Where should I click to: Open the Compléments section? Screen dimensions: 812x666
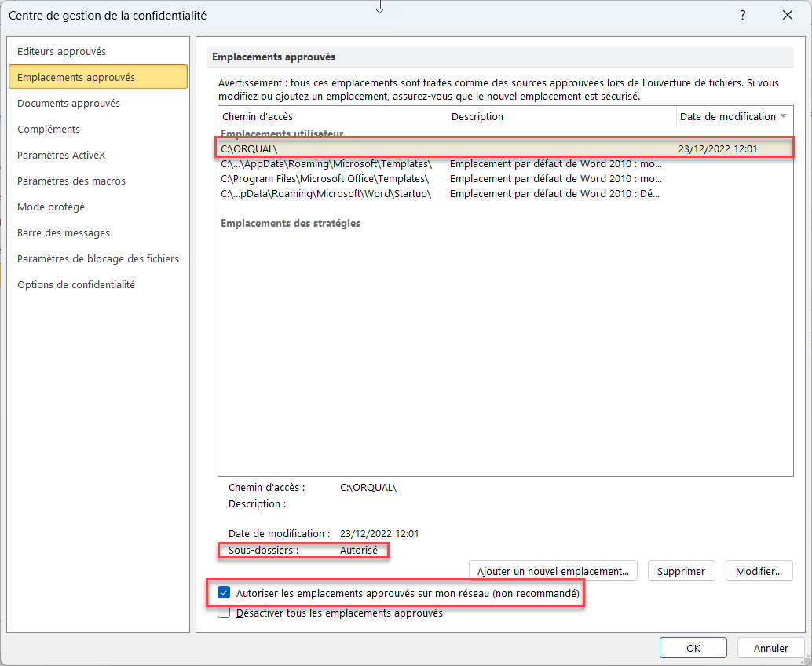49,130
